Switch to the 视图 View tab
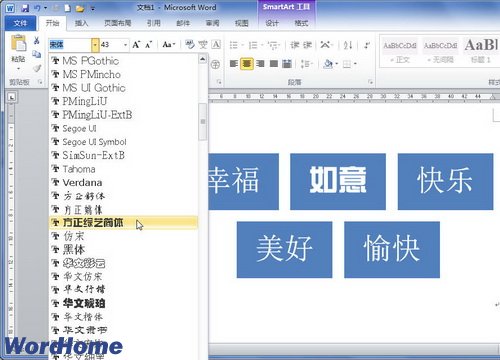 (x=242, y=23)
